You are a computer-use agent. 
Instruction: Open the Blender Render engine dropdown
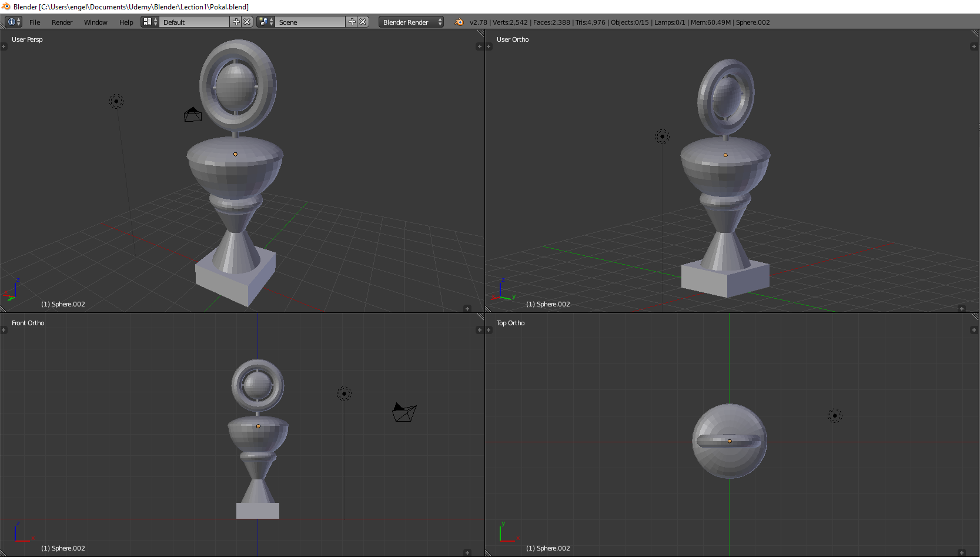pos(411,22)
